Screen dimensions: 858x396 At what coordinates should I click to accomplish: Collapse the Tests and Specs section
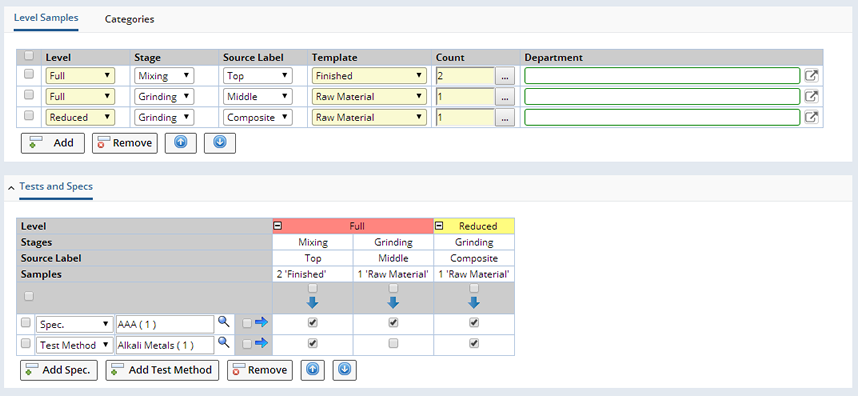pyautogui.click(x=12, y=187)
